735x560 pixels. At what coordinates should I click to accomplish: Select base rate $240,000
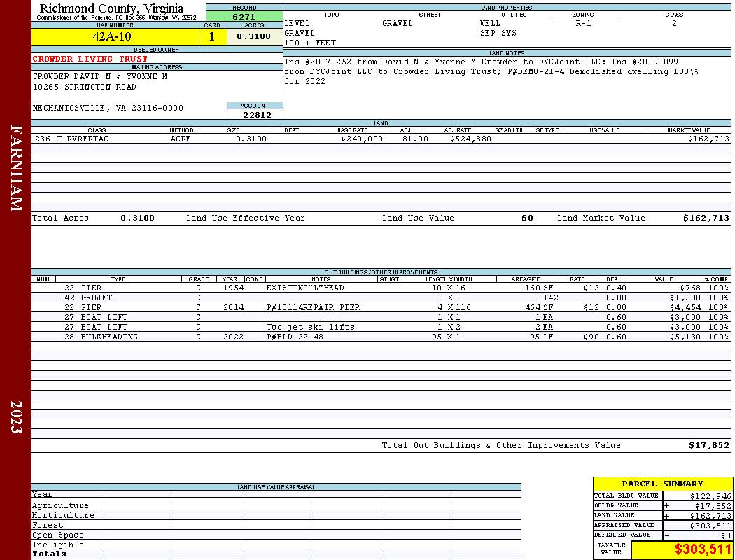(362, 139)
